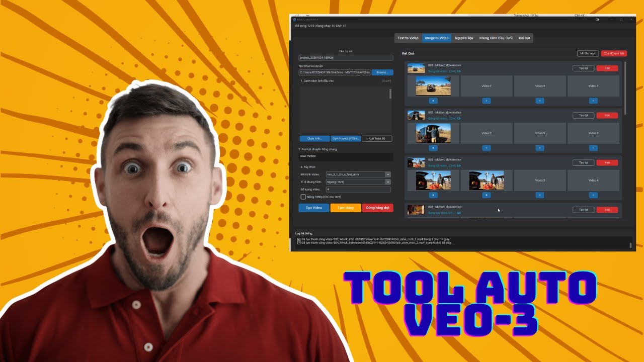Click the camera icon in the title bar

597,20
